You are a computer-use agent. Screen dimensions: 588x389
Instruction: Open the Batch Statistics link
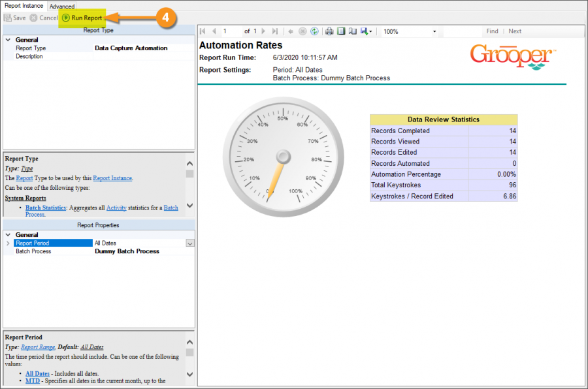tap(46, 208)
